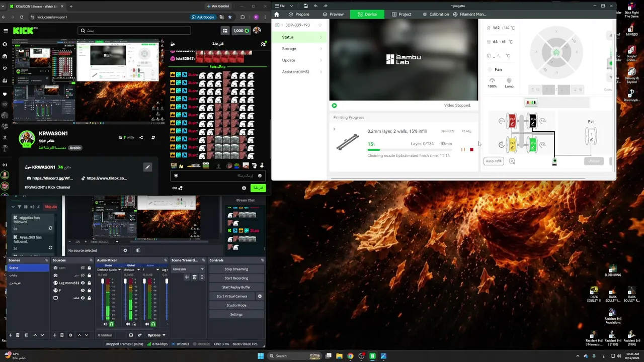Select the green PLA filament slot

533,145
